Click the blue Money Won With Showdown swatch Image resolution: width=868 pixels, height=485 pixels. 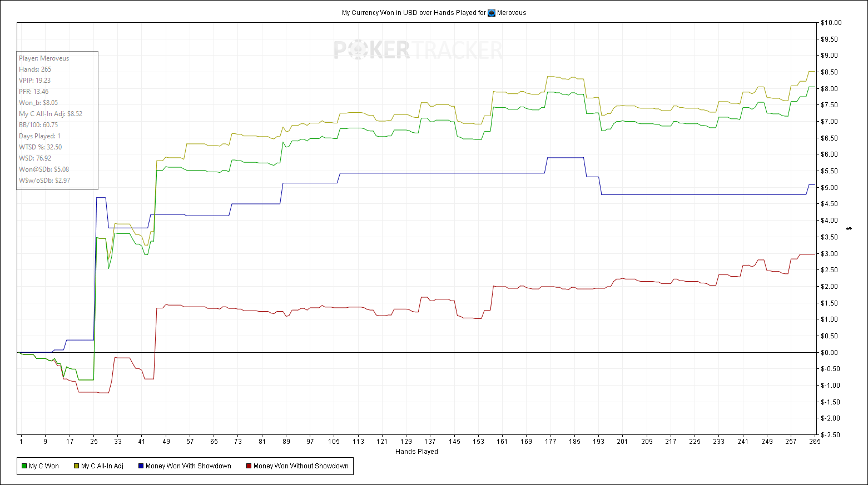coord(141,466)
